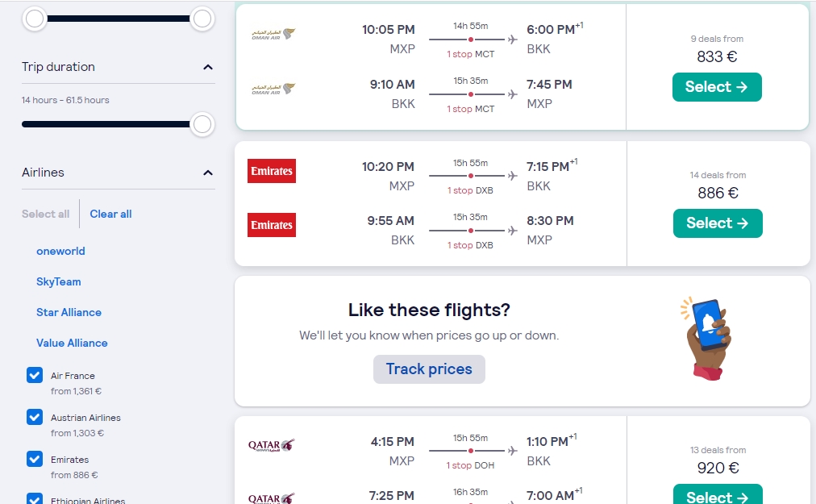The width and height of the screenshot is (816, 504).
Task: Click the Emirates return flight logo
Action: click(x=272, y=225)
